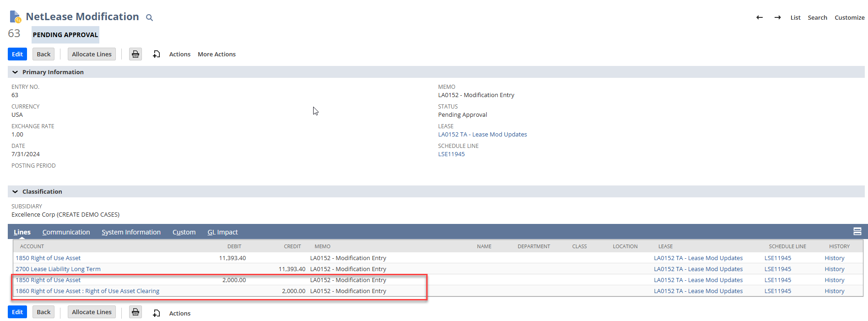This screenshot has height=321, width=868.
Task: Click the top Back button
Action: click(x=43, y=54)
